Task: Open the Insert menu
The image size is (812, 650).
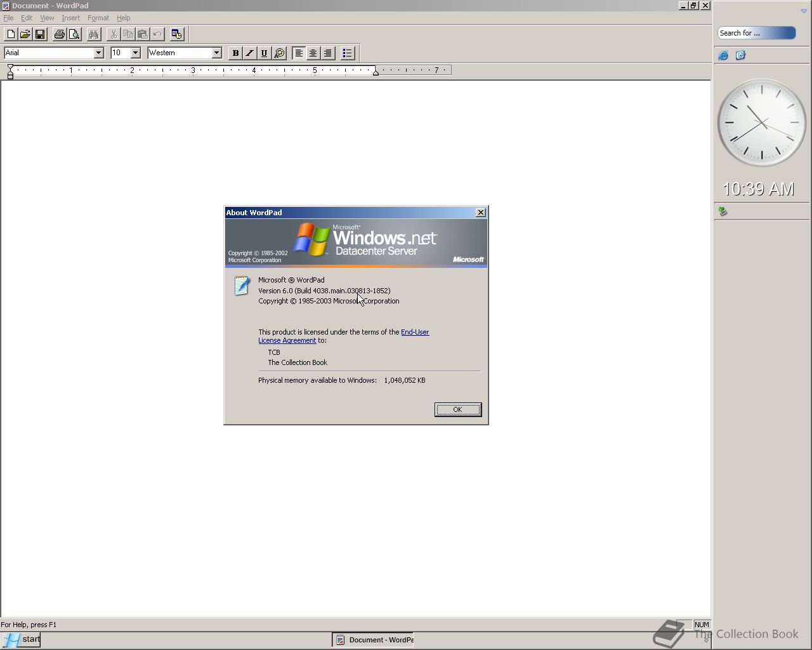Action: coord(70,18)
